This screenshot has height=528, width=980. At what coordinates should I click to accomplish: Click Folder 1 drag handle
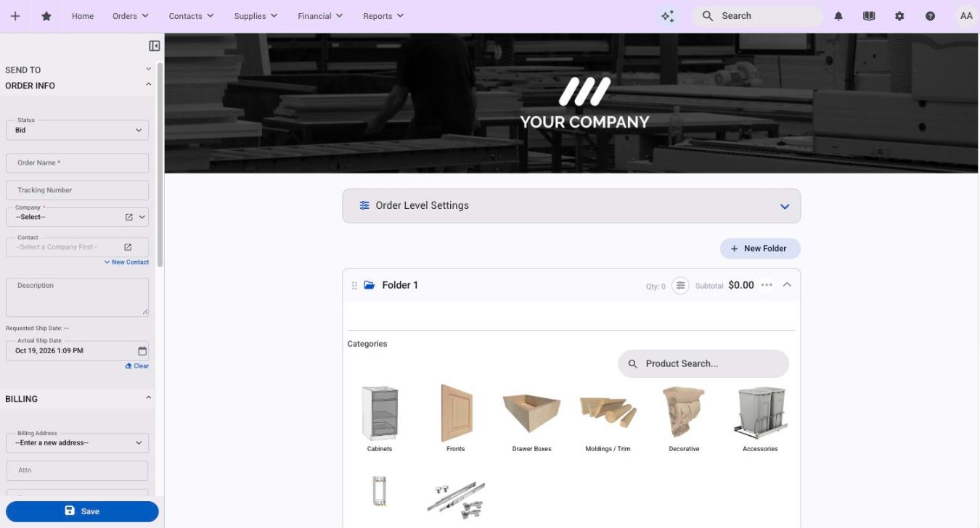(354, 286)
